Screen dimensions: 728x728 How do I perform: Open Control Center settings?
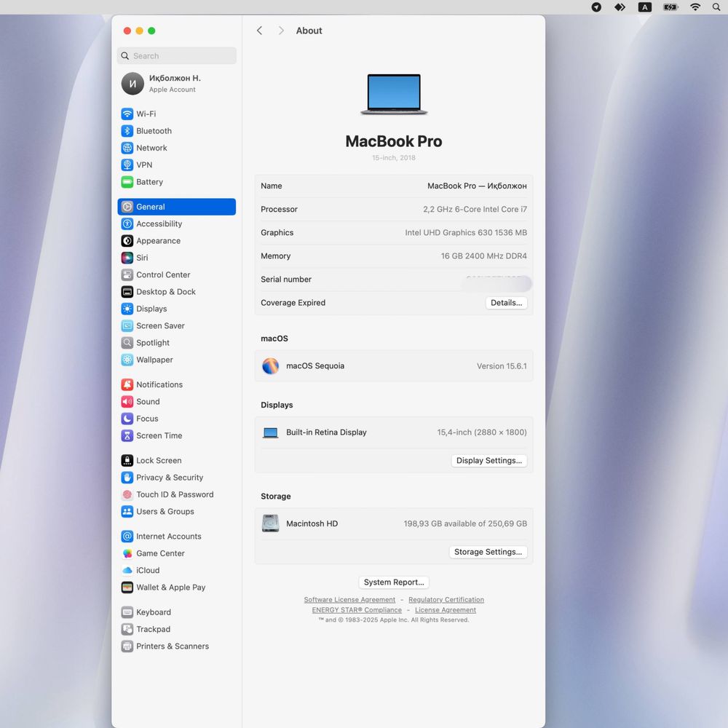176,275
